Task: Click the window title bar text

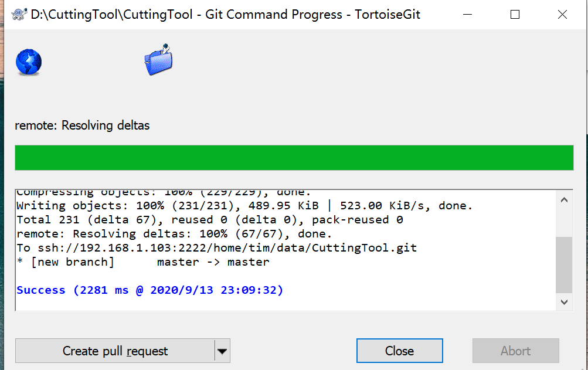Action: (x=226, y=15)
